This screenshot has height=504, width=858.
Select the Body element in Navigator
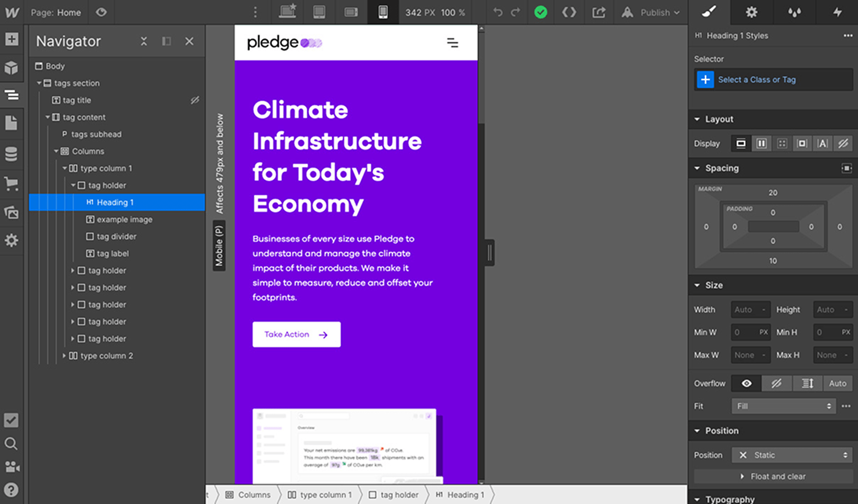point(117,66)
